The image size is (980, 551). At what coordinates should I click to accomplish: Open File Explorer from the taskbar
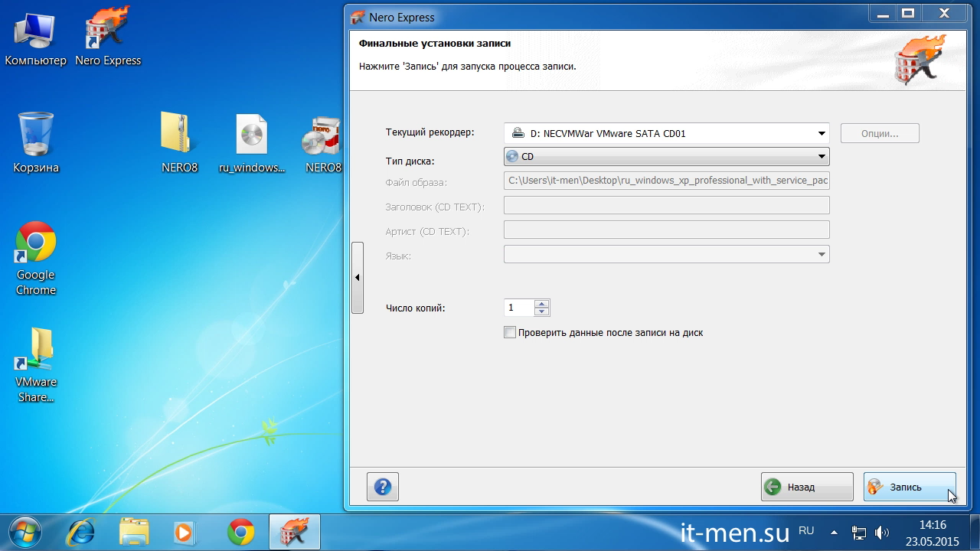pyautogui.click(x=134, y=532)
